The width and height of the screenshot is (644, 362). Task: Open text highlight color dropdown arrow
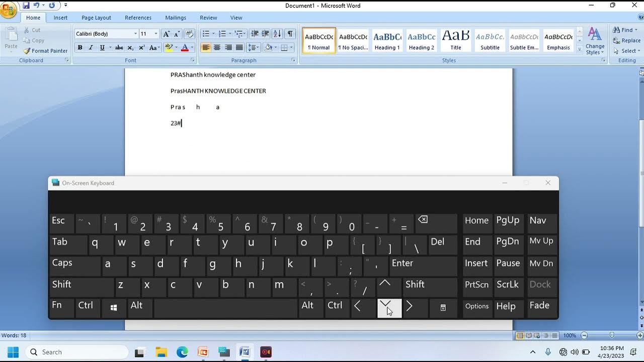176,48
